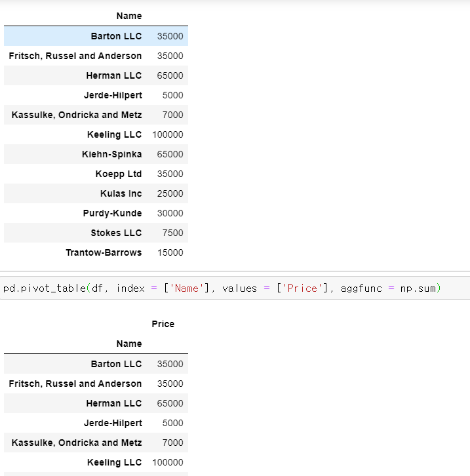Click the 'Price' string in the code cell
Viewport: 470px width, 476px height.
click(302, 288)
